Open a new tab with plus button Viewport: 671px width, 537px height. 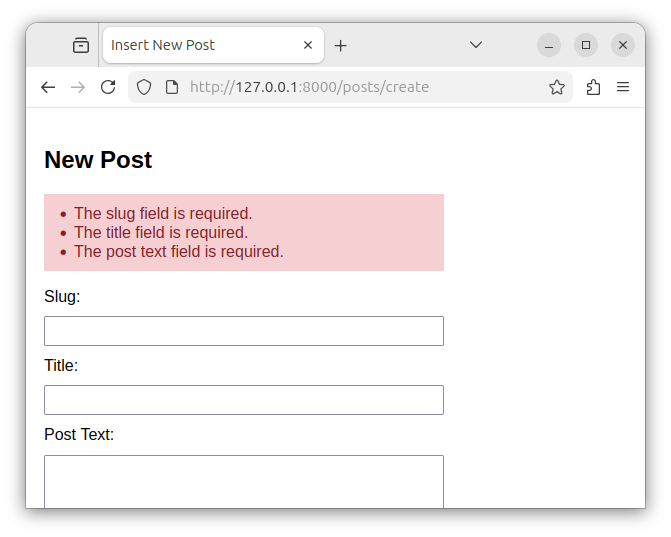341,45
